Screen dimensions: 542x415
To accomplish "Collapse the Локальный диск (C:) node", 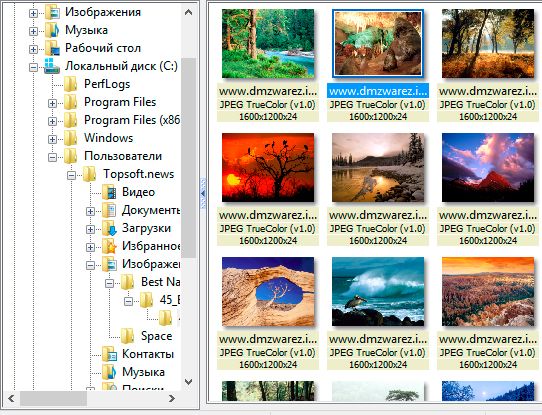I will [x=33, y=67].
